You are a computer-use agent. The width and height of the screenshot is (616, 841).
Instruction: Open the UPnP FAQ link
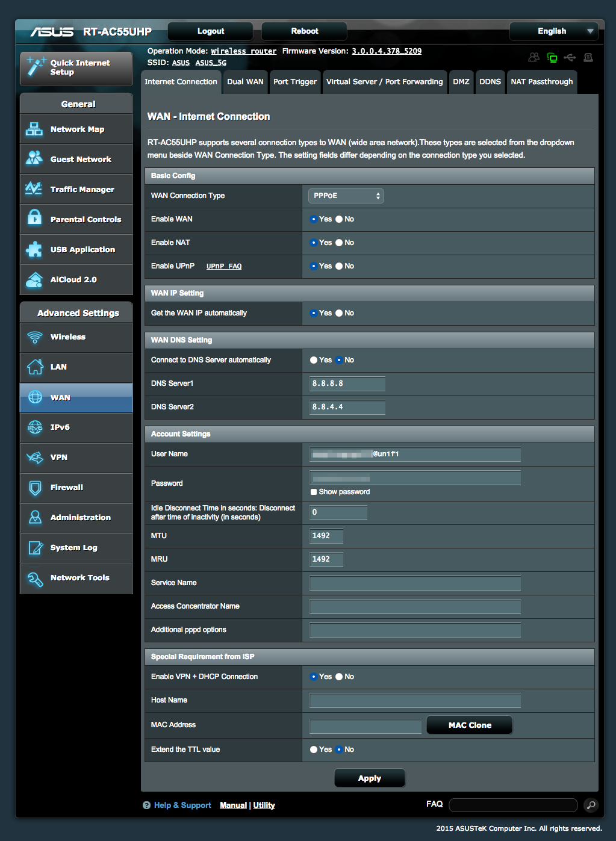click(x=224, y=266)
